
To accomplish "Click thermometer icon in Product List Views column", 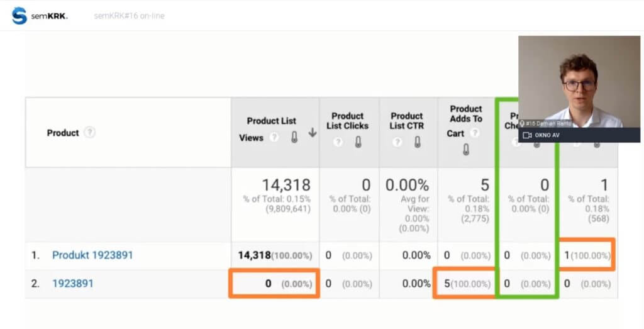I will pos(294,137).
